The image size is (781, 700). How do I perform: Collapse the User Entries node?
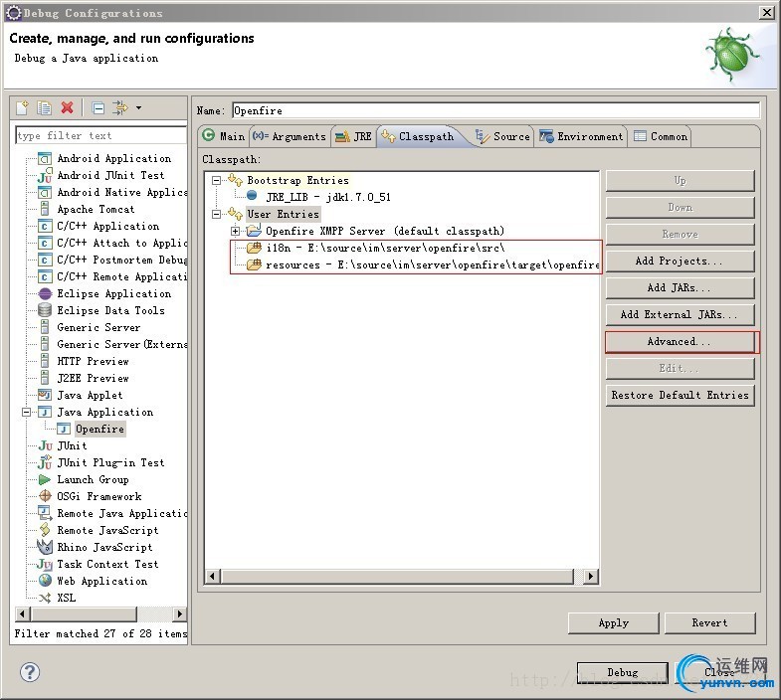coord(216,214)
